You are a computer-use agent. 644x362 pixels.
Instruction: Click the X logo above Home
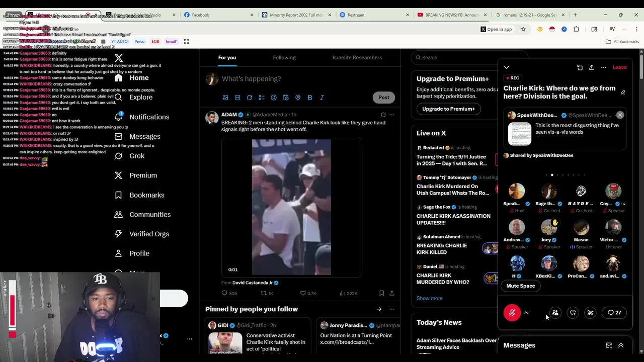click(x=118, y=58)
